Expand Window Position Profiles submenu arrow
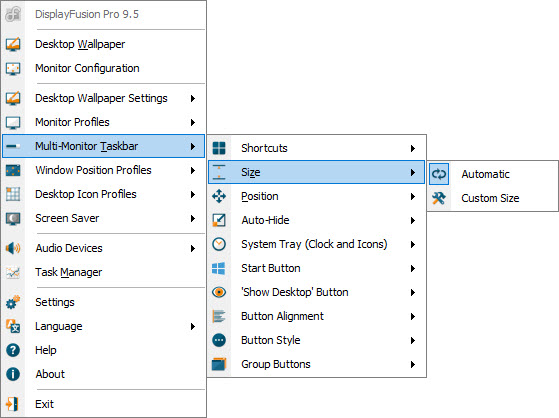Image resolution: width=559 pixels, height=418 pixels. click(193, 170)
